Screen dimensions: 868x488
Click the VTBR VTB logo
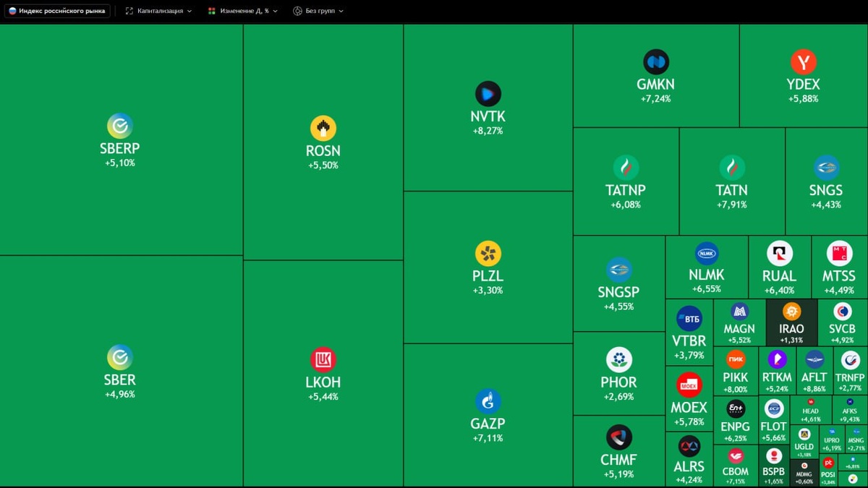click(689, 319)
